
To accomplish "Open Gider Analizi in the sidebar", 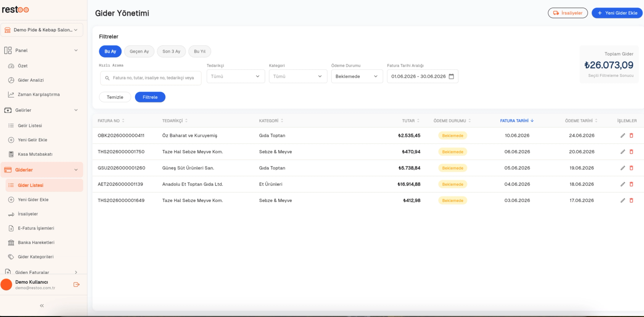I will click(31, 80).
